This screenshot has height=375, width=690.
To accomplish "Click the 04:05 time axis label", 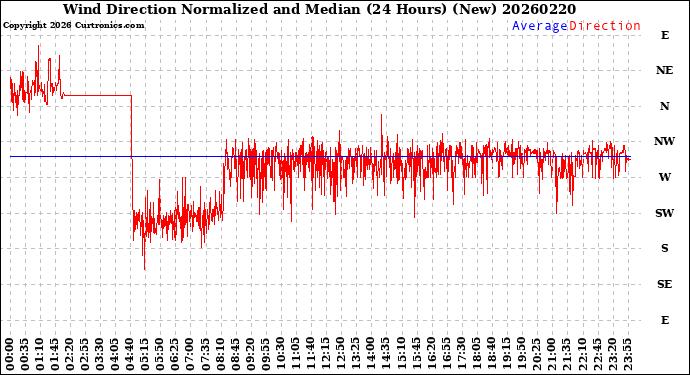I will [116, 355].
